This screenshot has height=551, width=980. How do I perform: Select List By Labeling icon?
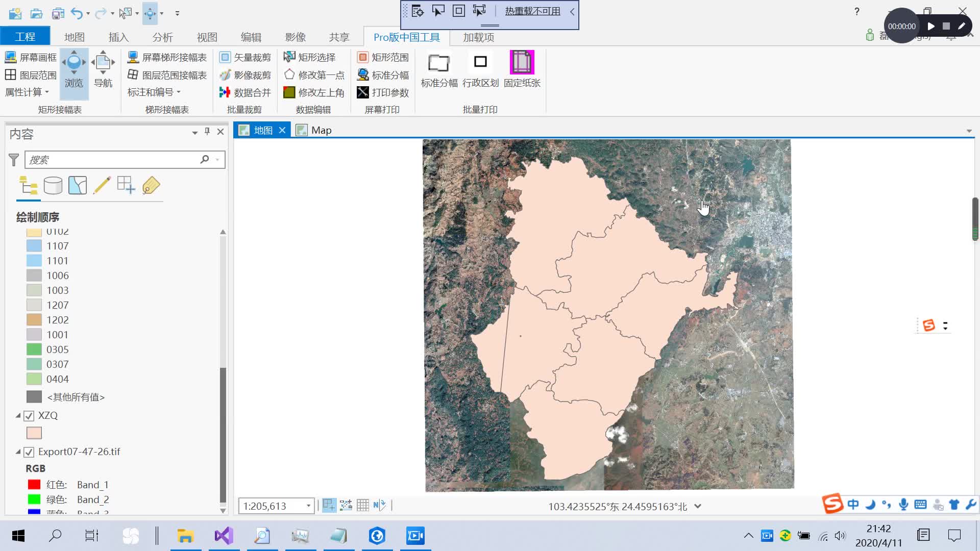151,185
